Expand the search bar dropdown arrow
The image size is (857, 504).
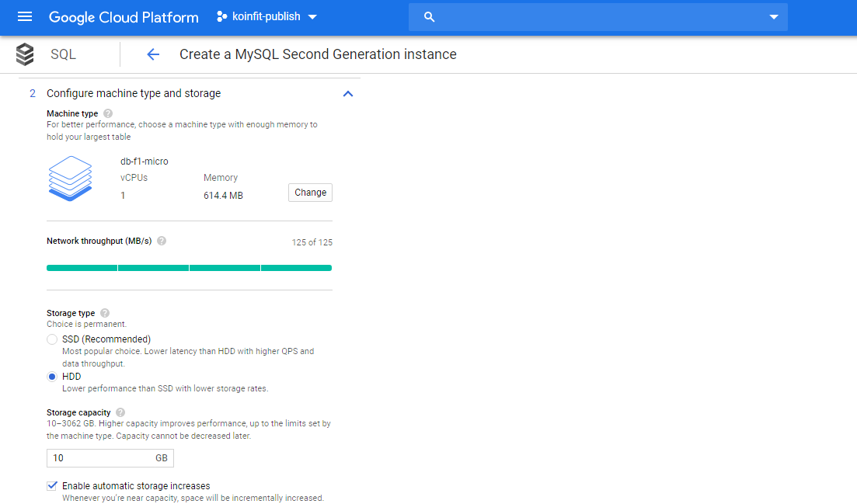click(773, 17)
